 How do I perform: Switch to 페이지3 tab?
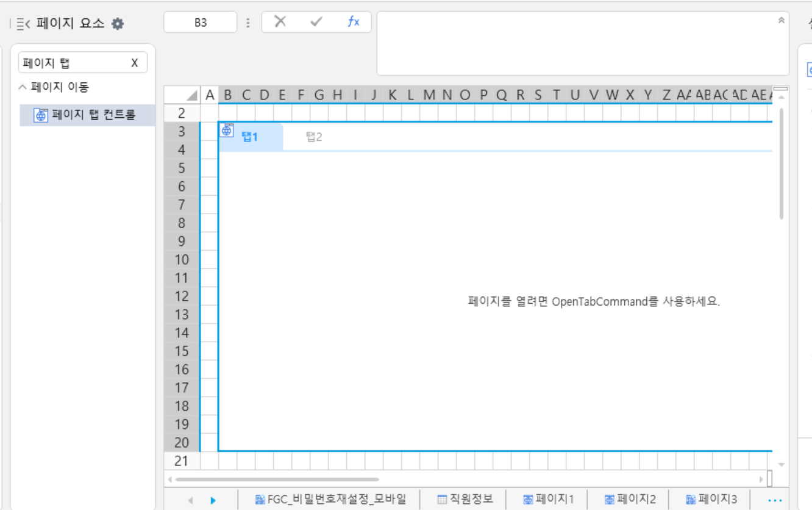coord(711,500)
